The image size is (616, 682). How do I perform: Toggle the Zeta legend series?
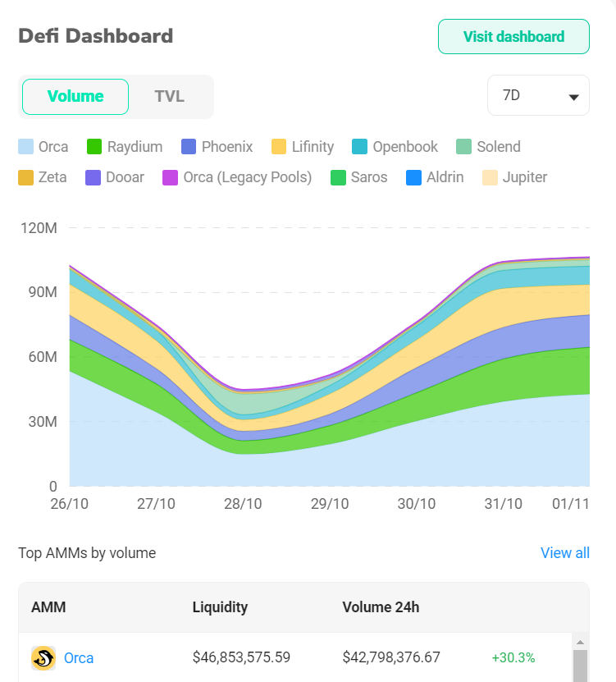click(43, 177)
